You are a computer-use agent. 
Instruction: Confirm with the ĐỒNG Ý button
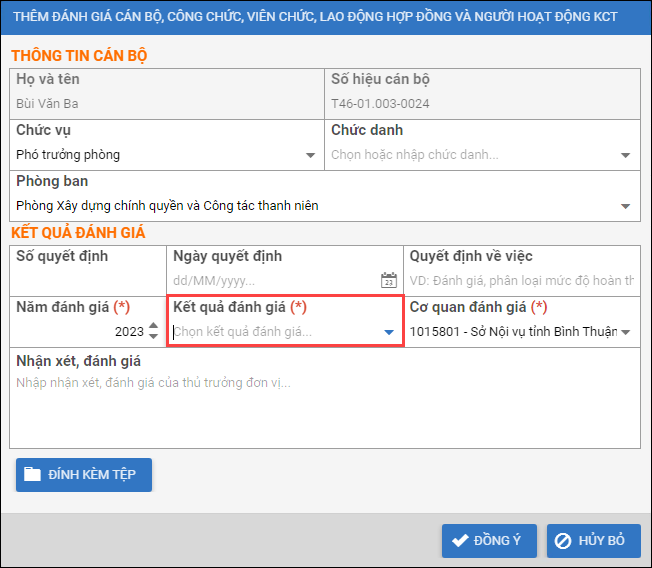coord(489,541)
